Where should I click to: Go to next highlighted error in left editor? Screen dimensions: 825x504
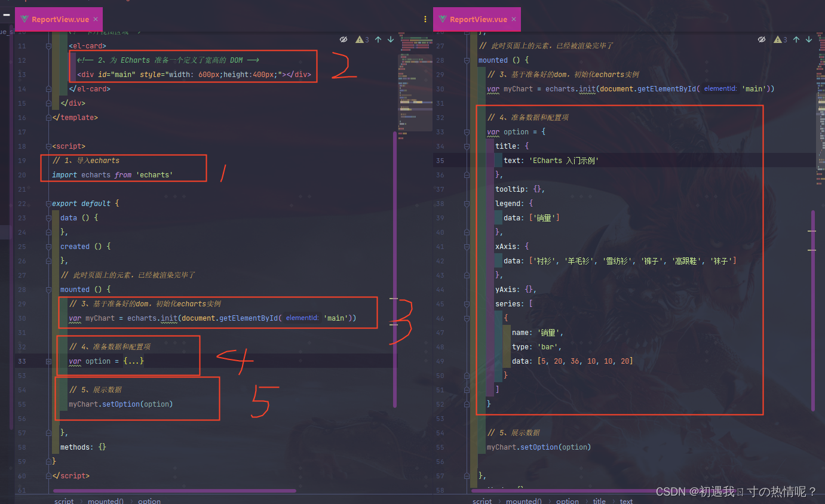pos(391,39)
